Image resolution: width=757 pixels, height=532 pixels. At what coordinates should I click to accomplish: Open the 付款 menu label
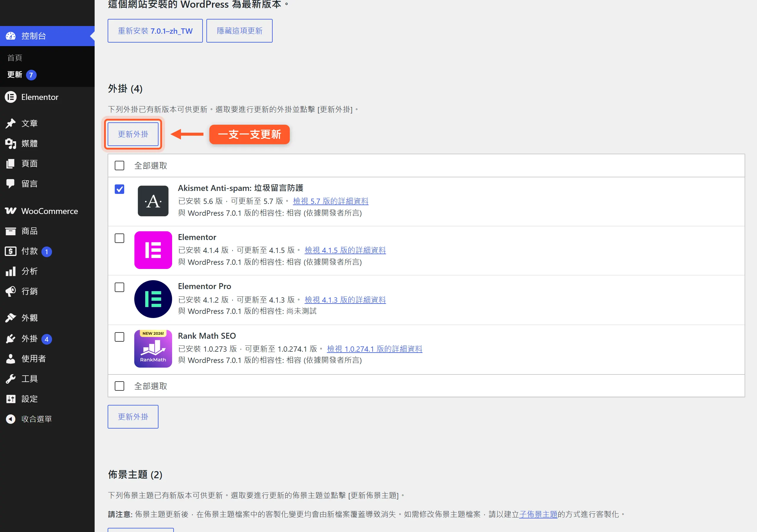tap(29, 251)
